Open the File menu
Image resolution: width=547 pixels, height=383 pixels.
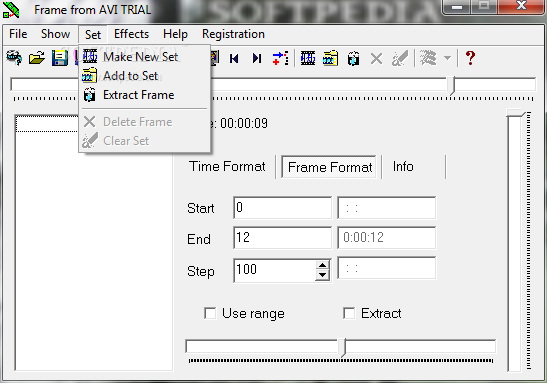tap(18, 34)
